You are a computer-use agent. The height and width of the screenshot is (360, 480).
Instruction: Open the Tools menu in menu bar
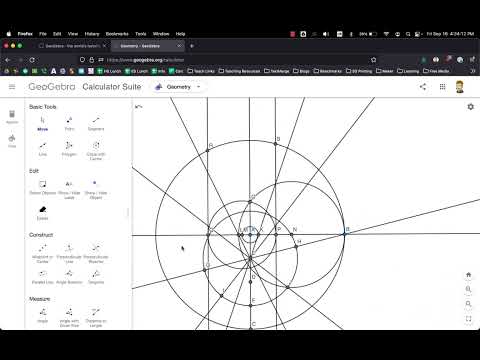(x=141, y=34)
